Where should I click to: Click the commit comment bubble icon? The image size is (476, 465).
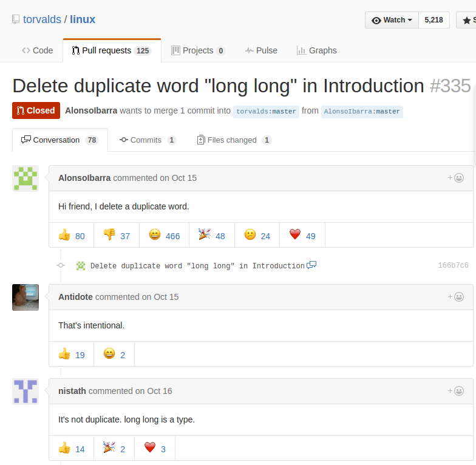[311, 265]
